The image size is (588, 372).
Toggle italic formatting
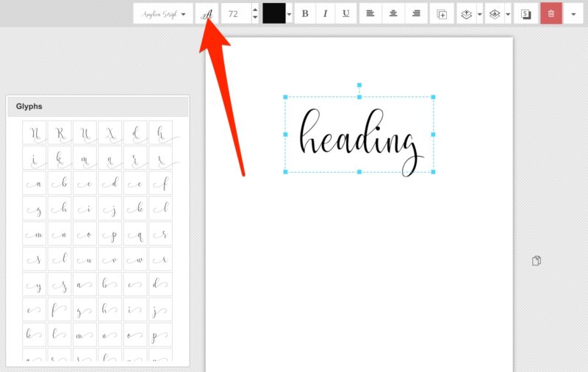(x=326, y=14)
